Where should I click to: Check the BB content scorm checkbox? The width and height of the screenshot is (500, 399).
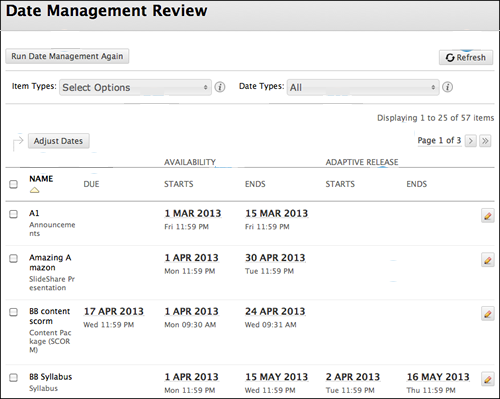pyautogui.click(x=13, y=312)
